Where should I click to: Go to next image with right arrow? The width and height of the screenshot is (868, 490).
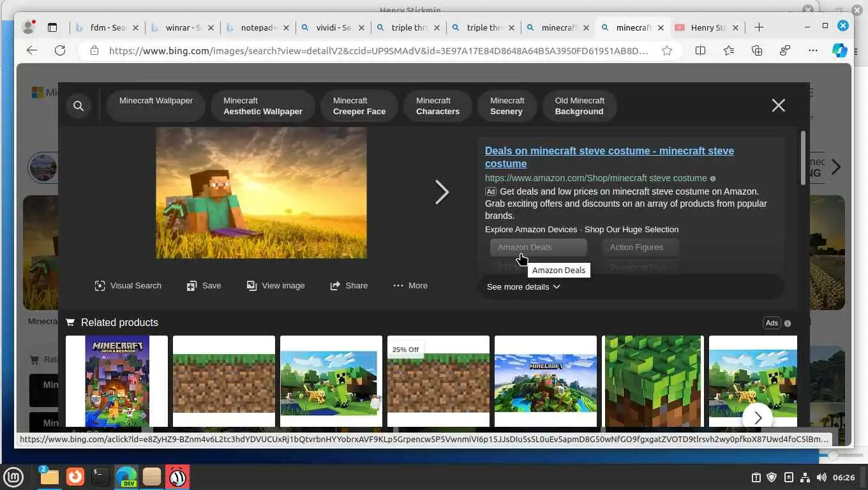(442, 192)
